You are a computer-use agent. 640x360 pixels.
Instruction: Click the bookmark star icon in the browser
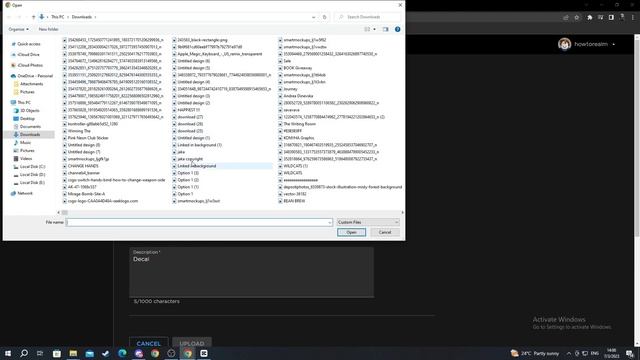tap(577, 17)
